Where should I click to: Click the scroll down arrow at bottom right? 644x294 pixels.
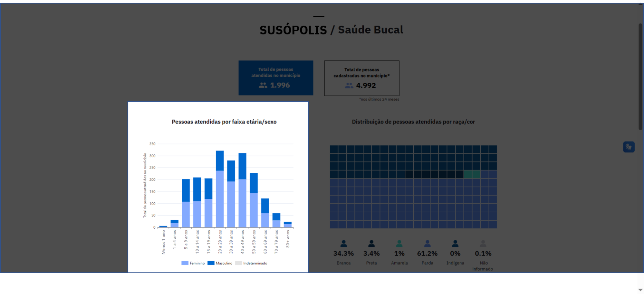coord(640,290)
